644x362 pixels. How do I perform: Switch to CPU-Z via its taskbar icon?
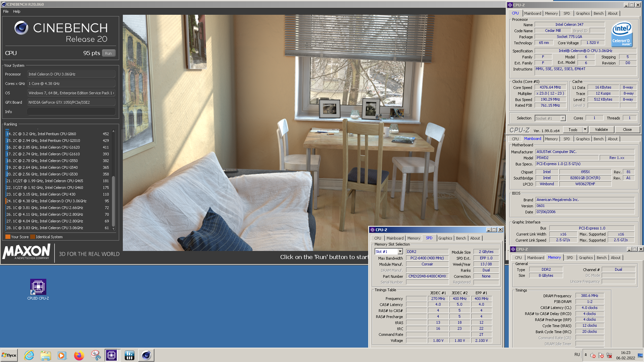pyautogui.click(x=111, y=355)
